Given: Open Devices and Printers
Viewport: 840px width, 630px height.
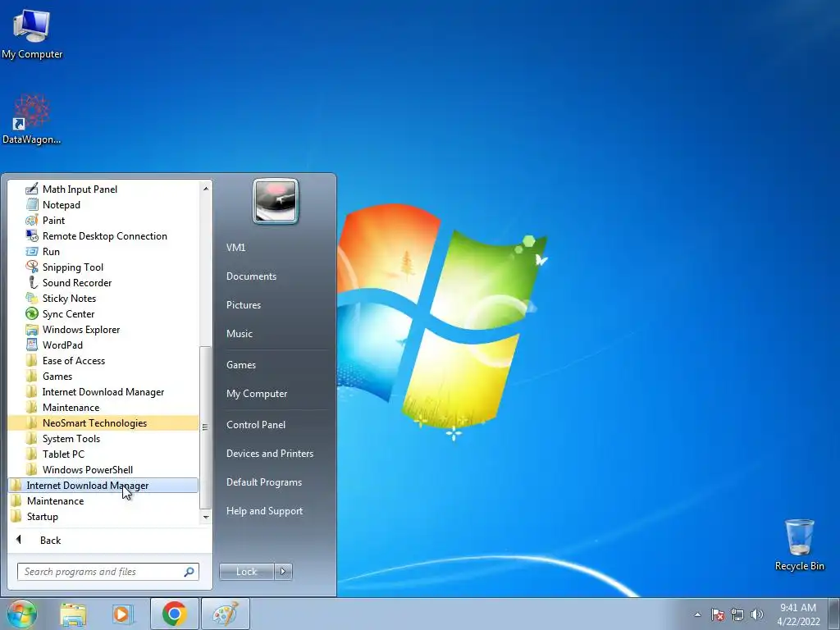Looking at the screenshot, I should tap(269, 453).
